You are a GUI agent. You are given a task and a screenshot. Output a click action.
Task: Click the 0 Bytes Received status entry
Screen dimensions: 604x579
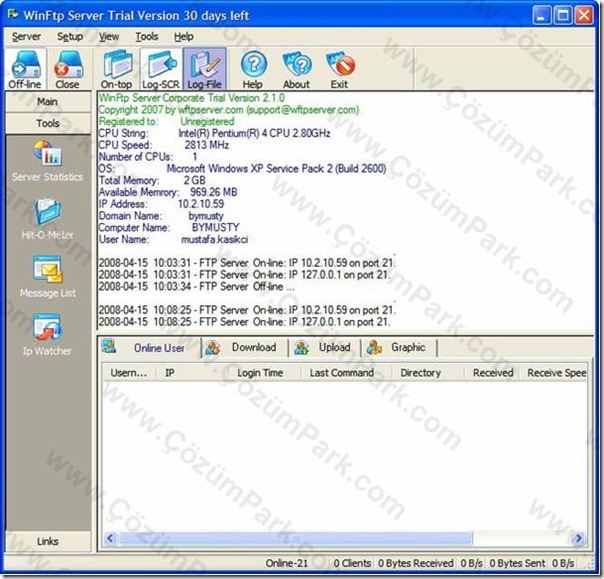416,563
